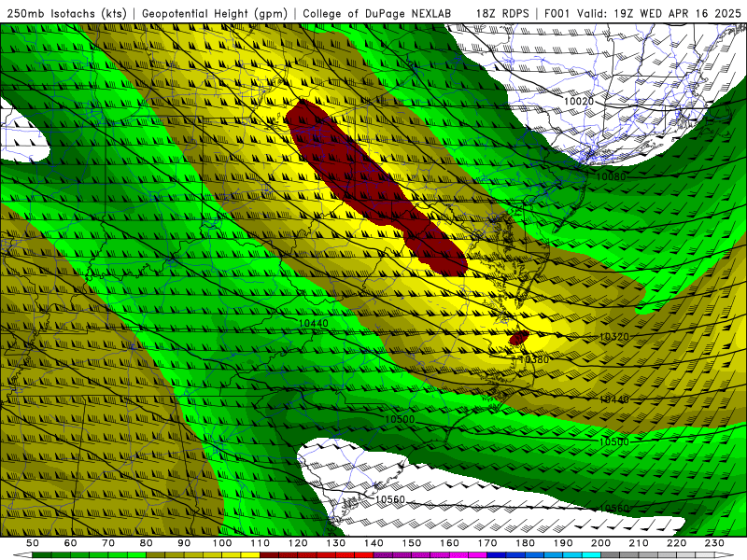The height and width of the screenshot is (560, 747).
Task: Click the 'Geopotential Height (gpm)' header text
Action: (x=215, y=13)
